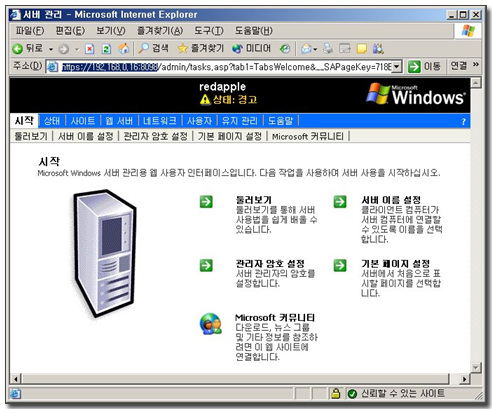Open dropdown arrow beside Forward button
This screenshot has height=409, width=492.
(77, 50)
